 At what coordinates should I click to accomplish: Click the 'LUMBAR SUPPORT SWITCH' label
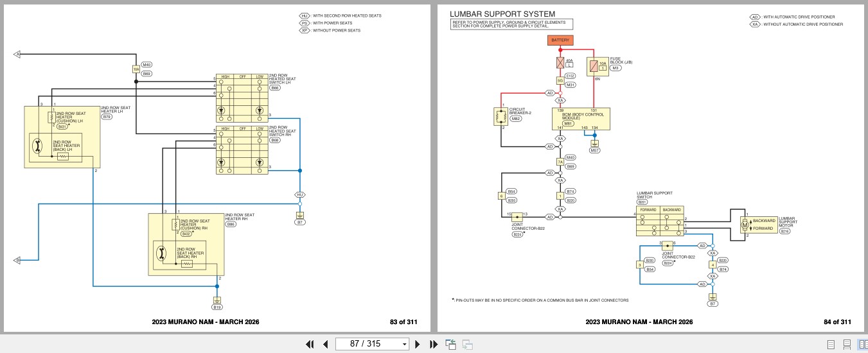point(655,194)
